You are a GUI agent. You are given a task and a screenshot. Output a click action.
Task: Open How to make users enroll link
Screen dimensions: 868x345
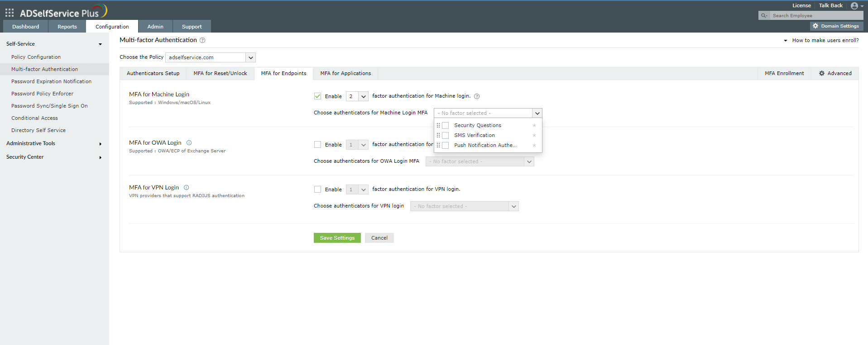pyautogui.click(x=825, y=40)
